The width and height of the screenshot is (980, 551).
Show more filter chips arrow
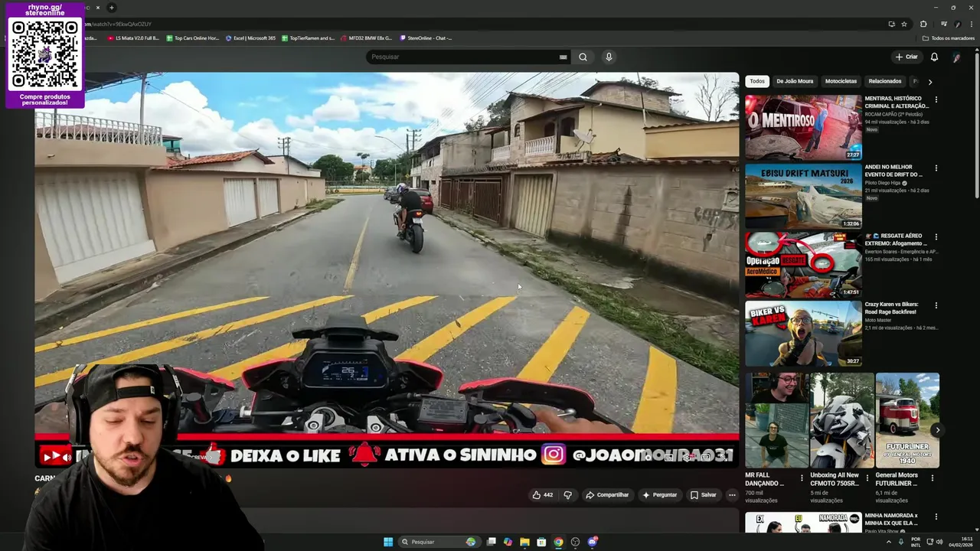[929, 82]
